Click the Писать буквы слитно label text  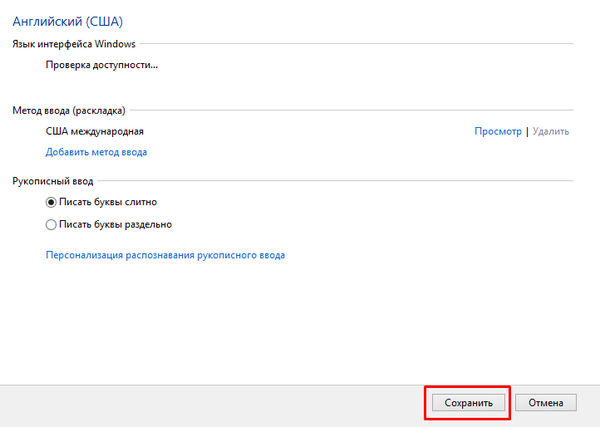click(108, 202)
